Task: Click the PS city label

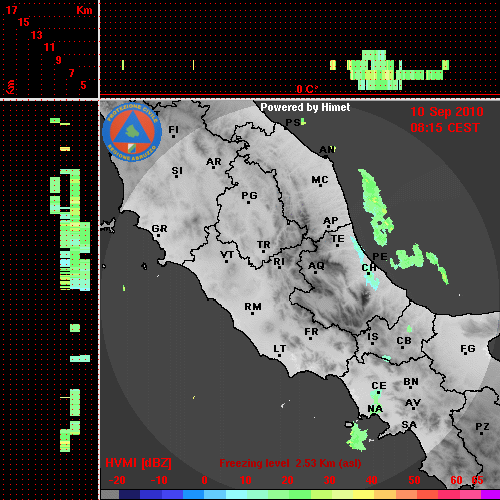Action: [293, 123]
